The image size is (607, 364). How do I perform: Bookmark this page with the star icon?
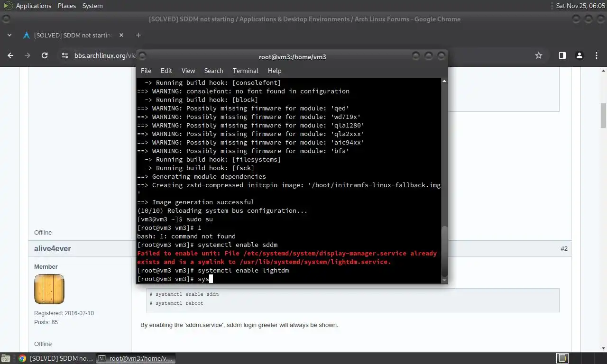(x=539, y=55)
